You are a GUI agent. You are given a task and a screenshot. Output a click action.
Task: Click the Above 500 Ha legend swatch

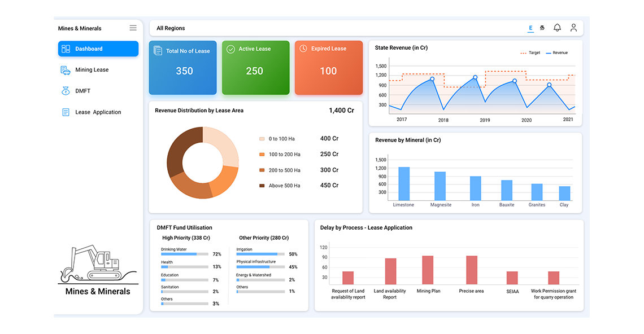[x=262, y=186]
